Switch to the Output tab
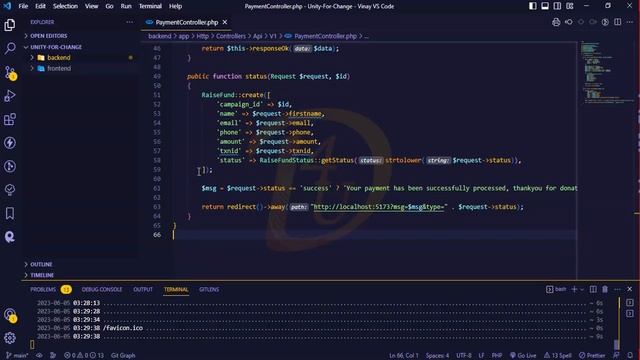Image resolution: width=640 pixels, height=360 pixels. pyautogui.click(x=143, y=289)
